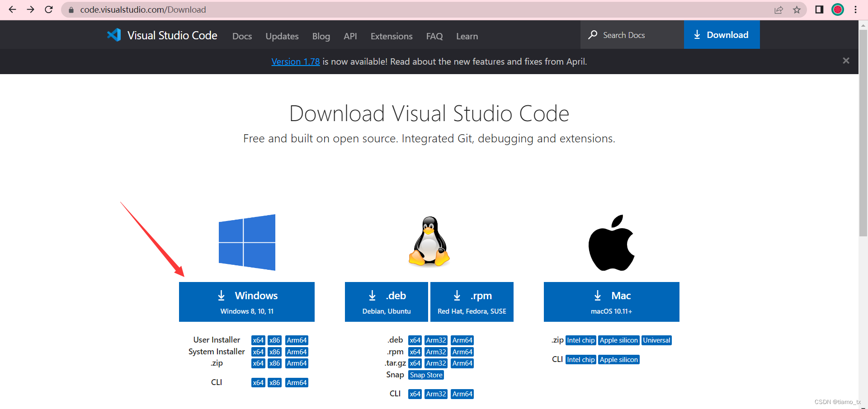Open the Learn menu item
Screen dimensions: 868x409
tap(467, 36)
